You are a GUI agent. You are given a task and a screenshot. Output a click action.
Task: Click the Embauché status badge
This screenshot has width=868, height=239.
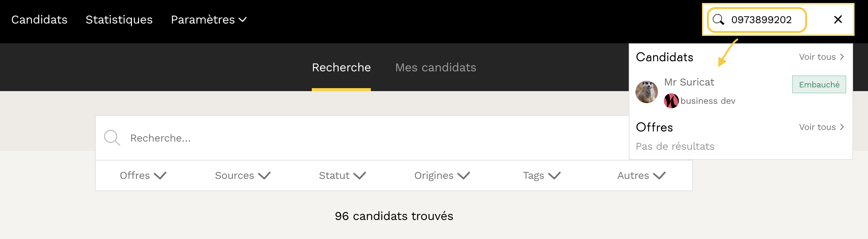pos(819,84)
